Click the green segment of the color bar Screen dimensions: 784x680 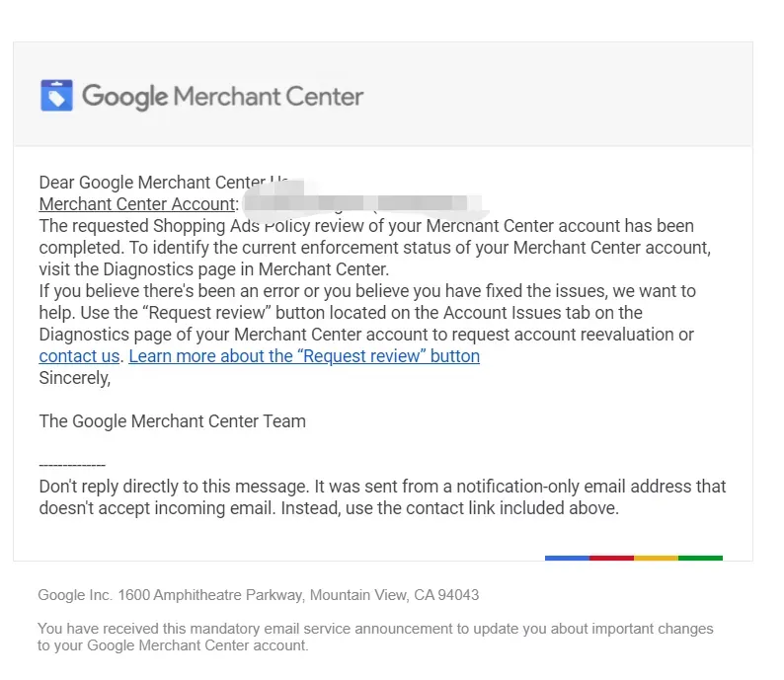[x=700, y=558]
